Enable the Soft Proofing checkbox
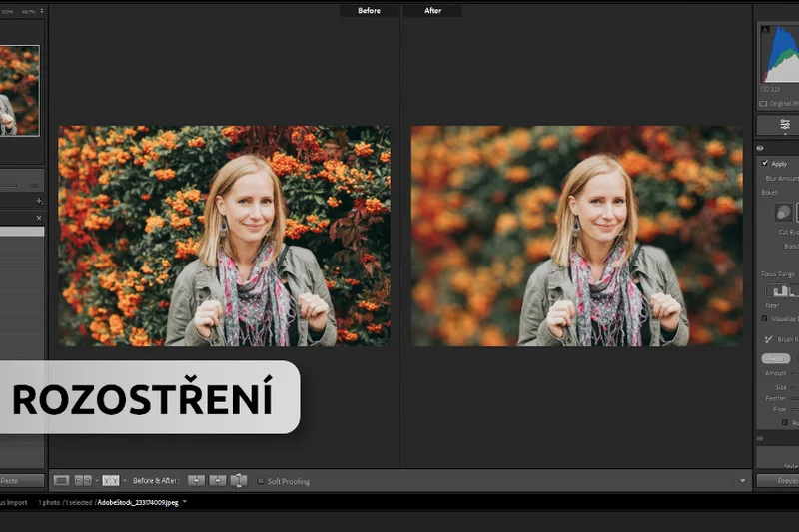The image size is (799, 532). point(261,481)
